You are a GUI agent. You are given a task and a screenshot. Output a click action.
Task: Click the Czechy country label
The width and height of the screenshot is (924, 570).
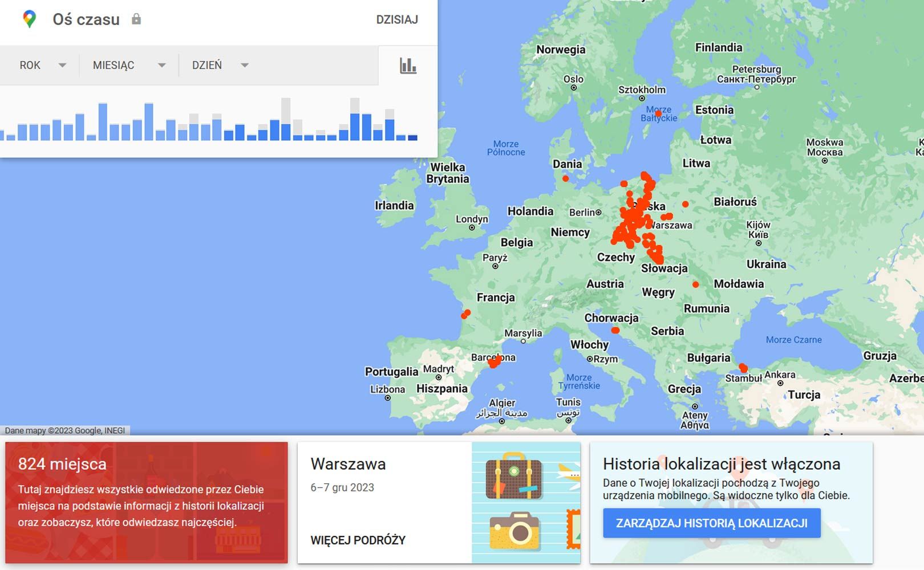tap(616, 257)
